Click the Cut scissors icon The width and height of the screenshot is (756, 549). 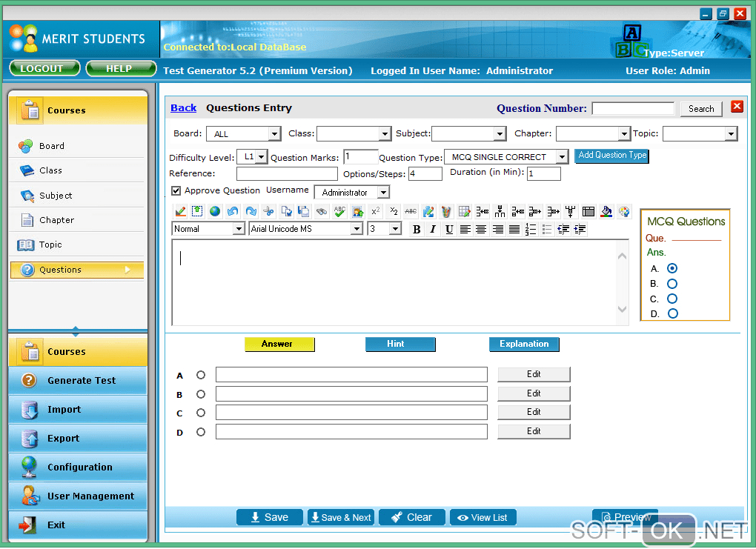(x=268, y=212)
